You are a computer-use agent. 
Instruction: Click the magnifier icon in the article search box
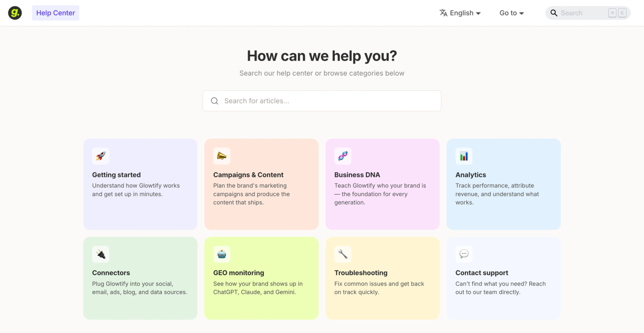pos(215,101)
